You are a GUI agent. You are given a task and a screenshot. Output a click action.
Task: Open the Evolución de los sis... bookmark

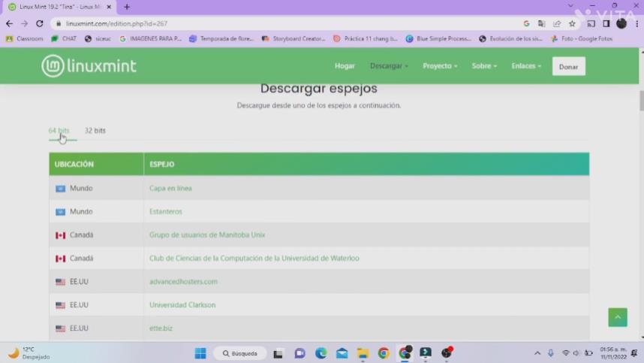511,38
